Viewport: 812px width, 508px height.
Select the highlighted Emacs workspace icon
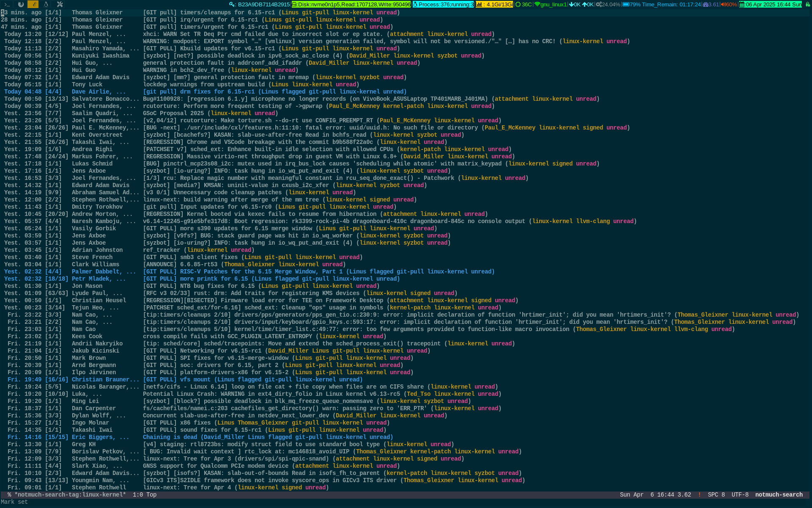(33, 4)
